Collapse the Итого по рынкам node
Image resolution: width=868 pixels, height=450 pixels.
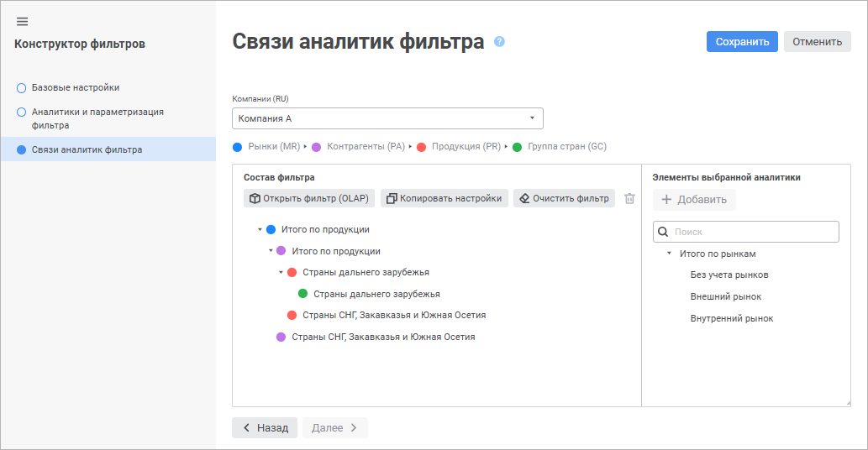[x=669, y=254]
